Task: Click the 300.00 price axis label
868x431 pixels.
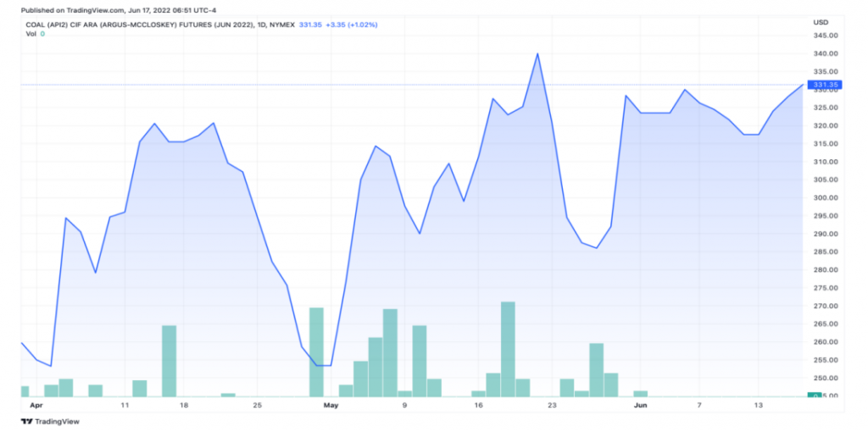Action: (824, 197)
